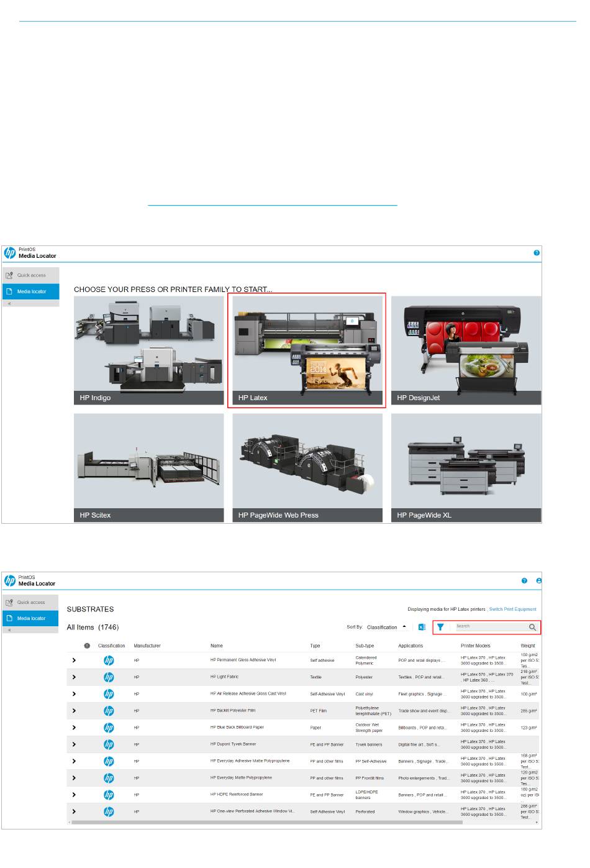This screenshot has height=868, width=590.
Task: Collapse the sidebar on the Substrates screen
Action: click(9, 630)
